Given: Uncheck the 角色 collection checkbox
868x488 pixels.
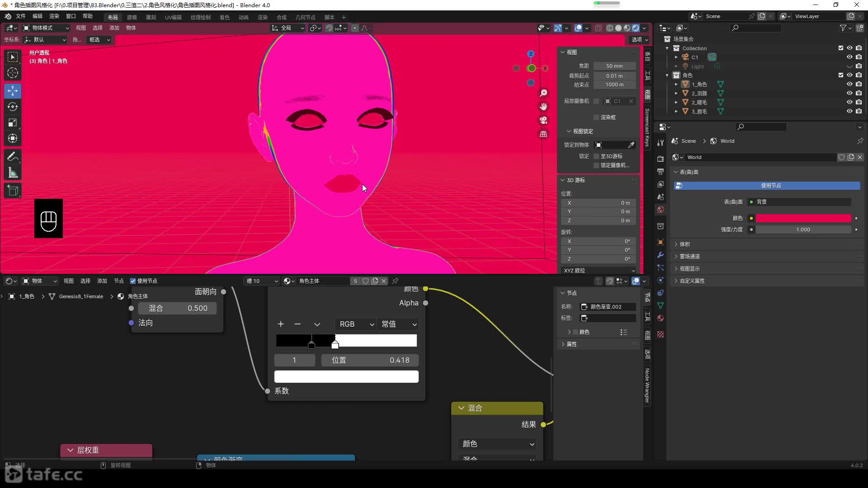Looking at the screenshot, I should pos(841,75).
